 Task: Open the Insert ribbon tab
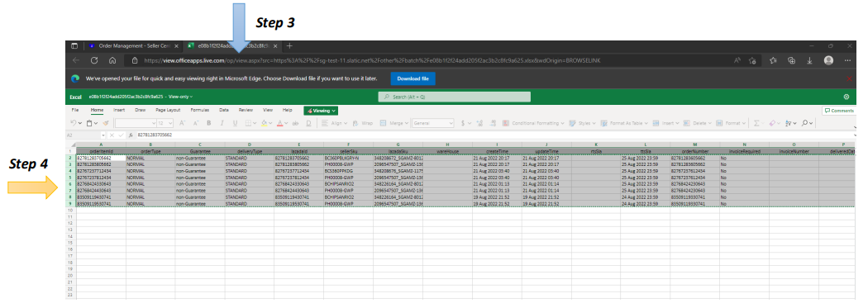(x=119, y=111)
